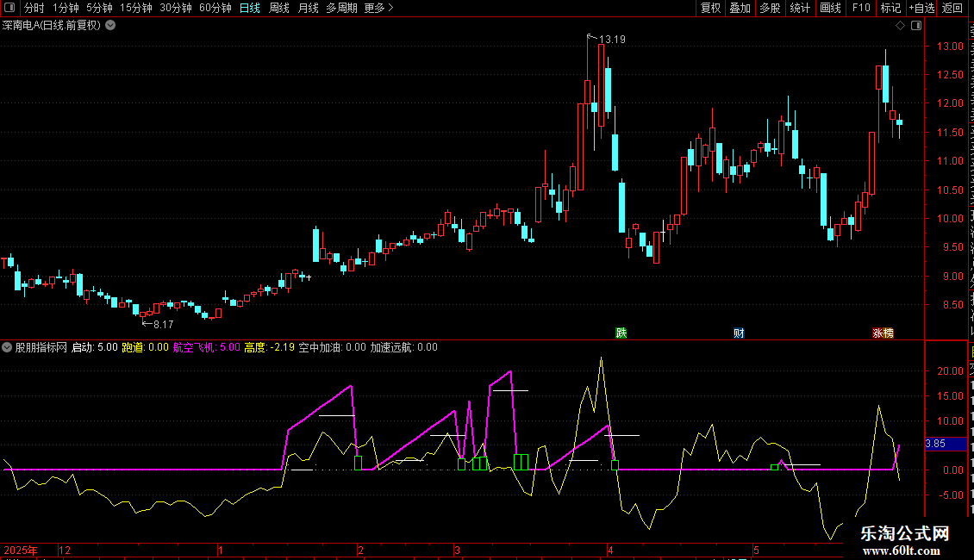This screenshot has height=560, width=974.
Task: Open F10 company information
Action: coord(861,8)
